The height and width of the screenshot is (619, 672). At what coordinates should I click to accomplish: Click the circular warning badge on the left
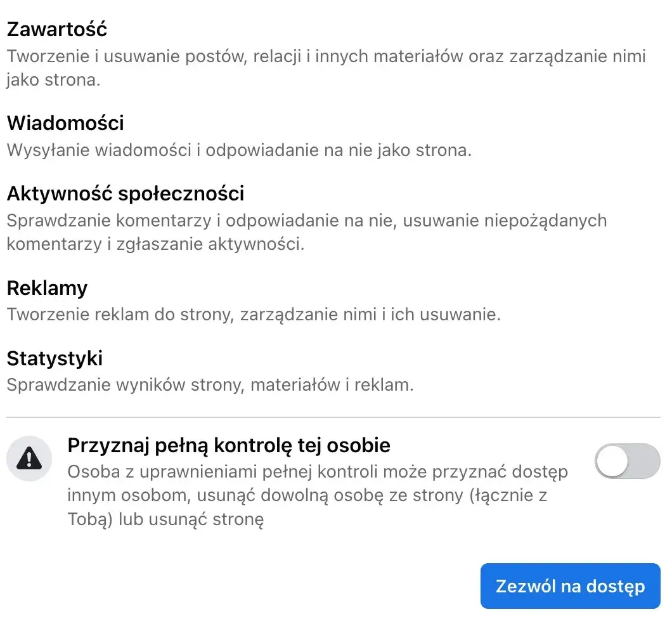pos(29,459)
